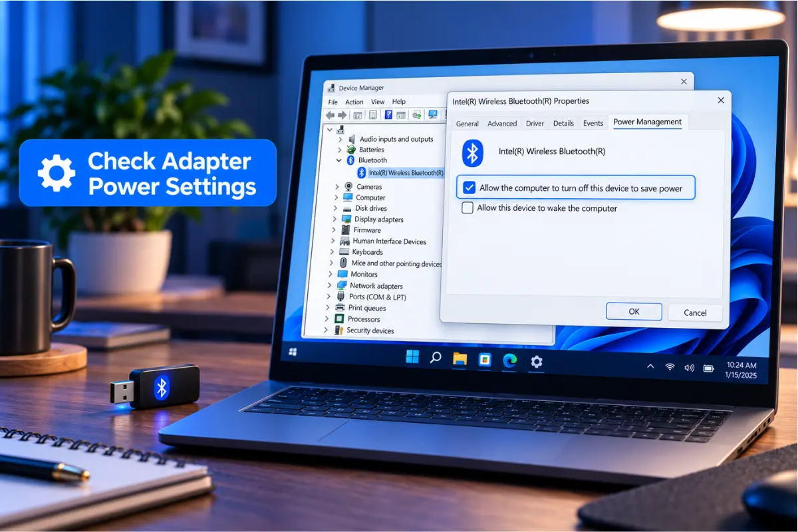Select the Power Management tab
This screenshot has height=532, width=798.
click(x=647, y=122)
